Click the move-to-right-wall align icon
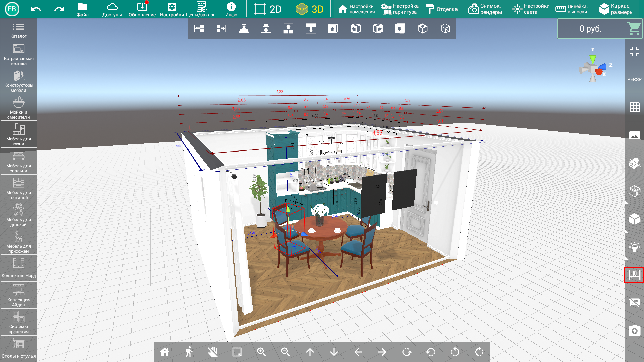The width and height of the screenshot is (644, 362). point(221,28)
